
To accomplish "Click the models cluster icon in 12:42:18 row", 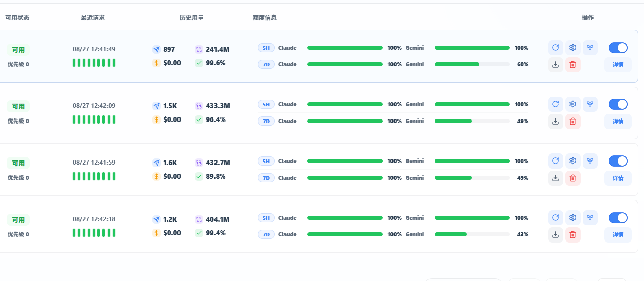I will tap(590, 218).
